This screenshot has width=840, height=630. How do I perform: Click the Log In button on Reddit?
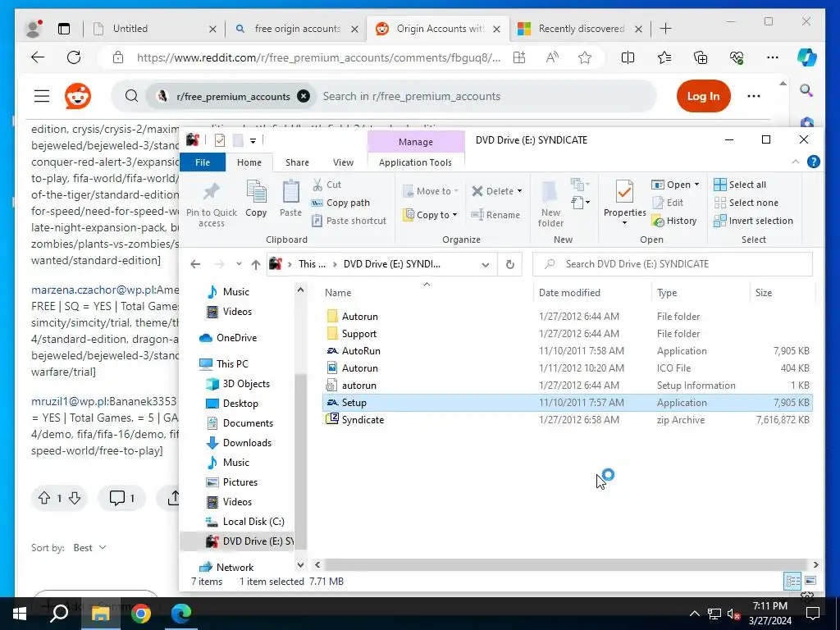(x=703, y=97)
